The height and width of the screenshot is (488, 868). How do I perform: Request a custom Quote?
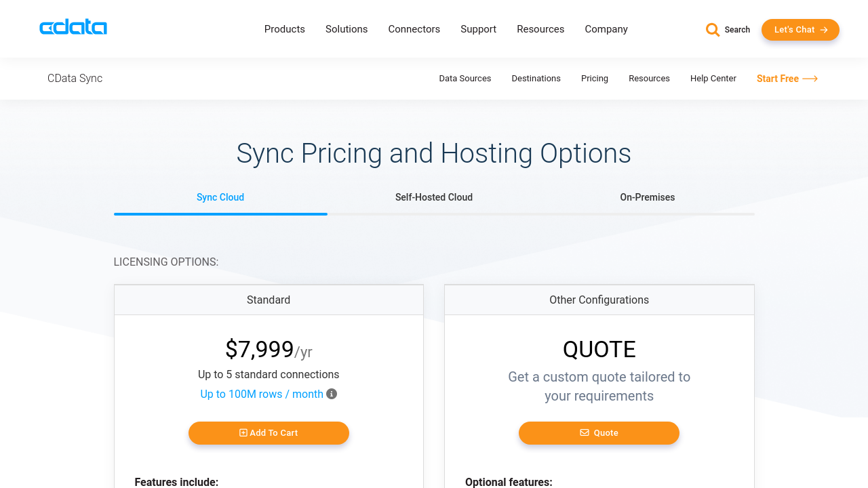click(x=599, y=433)
